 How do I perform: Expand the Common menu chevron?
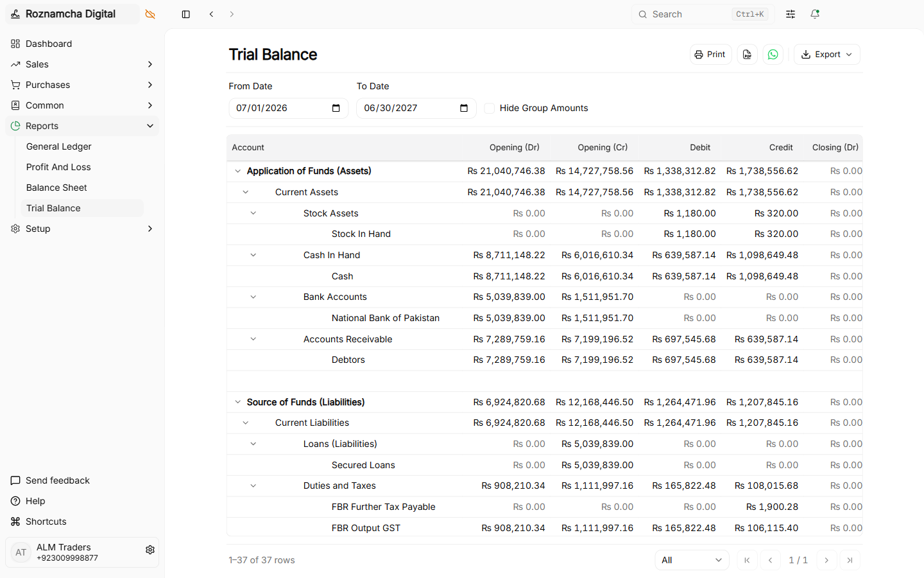150,105
